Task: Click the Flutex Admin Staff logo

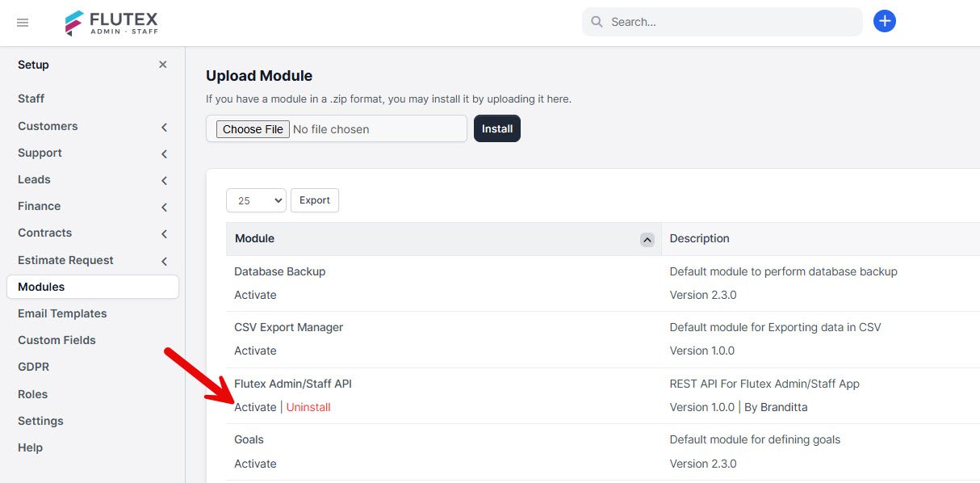Action: pyautogui.click(x=111, y=23)
